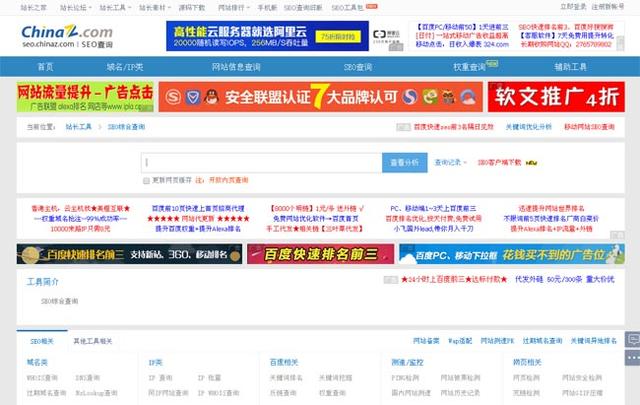Click the orange 开放内页查询 link

(229, 180)
